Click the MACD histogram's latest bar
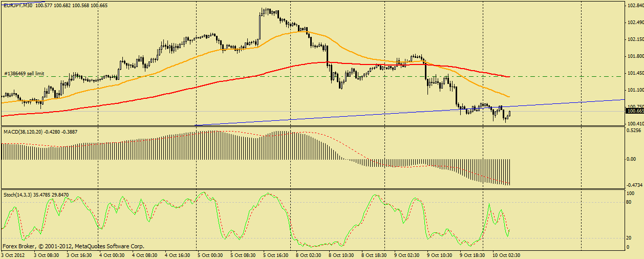The image size is (644, 259). click(510, 172)
